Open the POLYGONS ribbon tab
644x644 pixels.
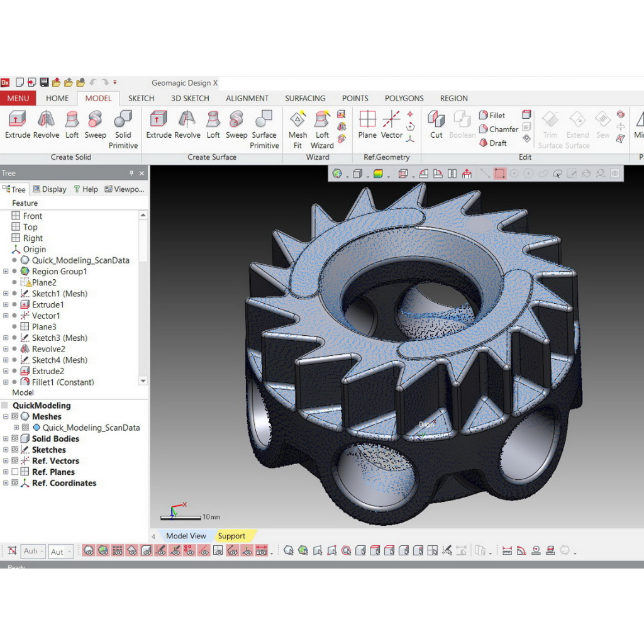click(404, 98)
